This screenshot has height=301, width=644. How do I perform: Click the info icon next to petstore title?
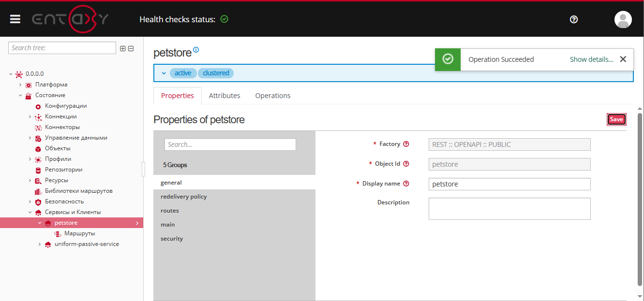pyautogui.click(x=196, y=50)
